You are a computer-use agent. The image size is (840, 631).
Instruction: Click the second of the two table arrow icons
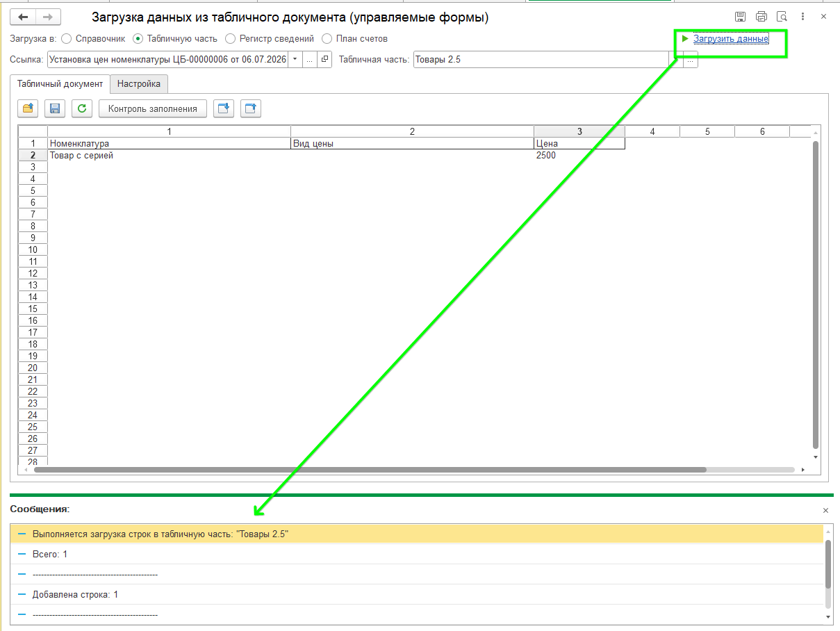tap(251, 108)
